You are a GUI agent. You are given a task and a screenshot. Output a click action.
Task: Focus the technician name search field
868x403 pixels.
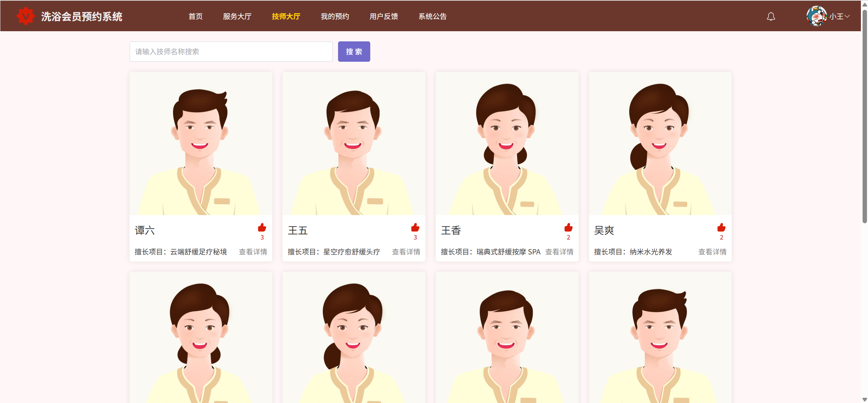click(231, 52)
